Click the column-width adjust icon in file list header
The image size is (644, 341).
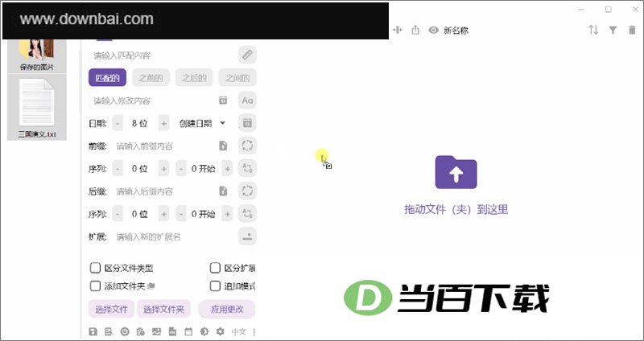tap(398, 30)
